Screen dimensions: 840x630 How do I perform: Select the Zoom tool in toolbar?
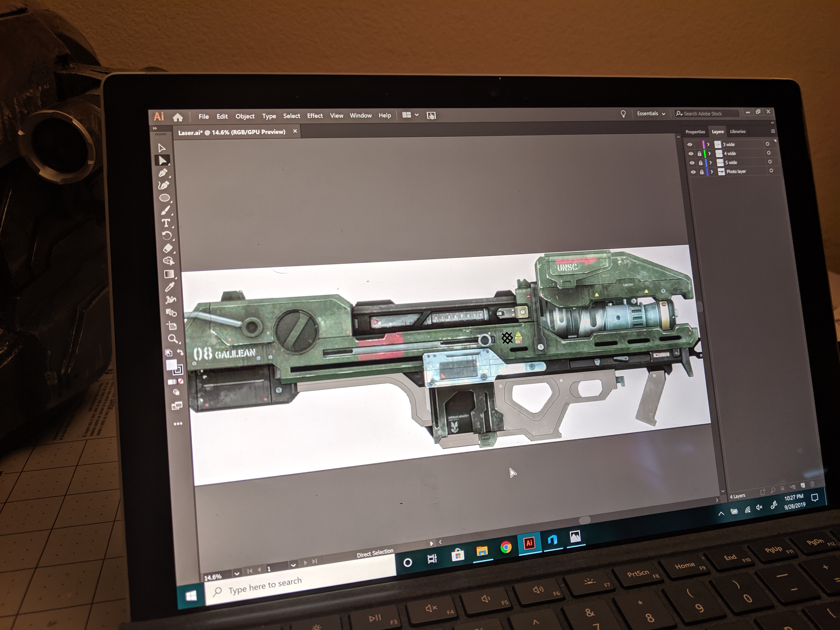(173, 339)
